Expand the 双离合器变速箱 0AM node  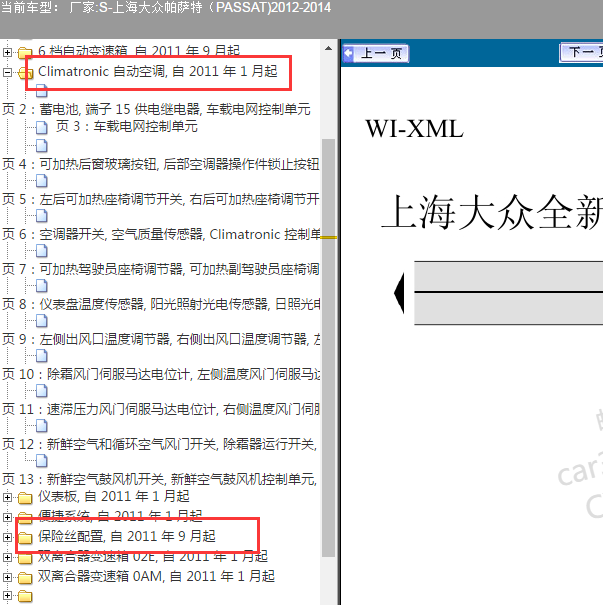7,578
